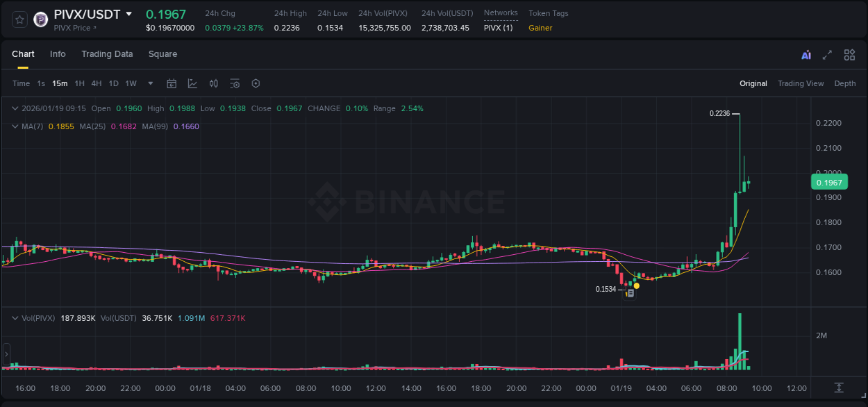
Task: Open the Square tab
Action: [x=162, y=54]
